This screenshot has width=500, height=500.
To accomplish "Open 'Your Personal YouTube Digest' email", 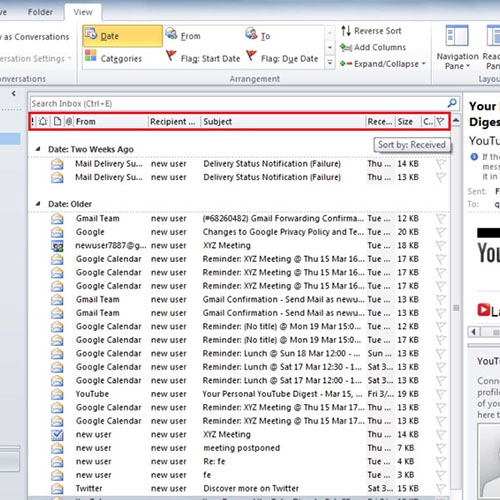I will point(239,394).
